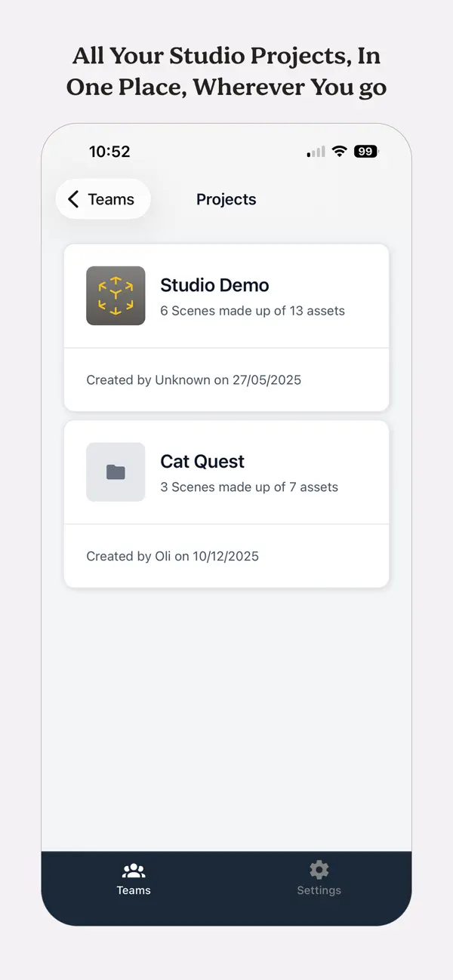
Task: Tap the back chevron beside Teams
Action: tap(73, 199)
